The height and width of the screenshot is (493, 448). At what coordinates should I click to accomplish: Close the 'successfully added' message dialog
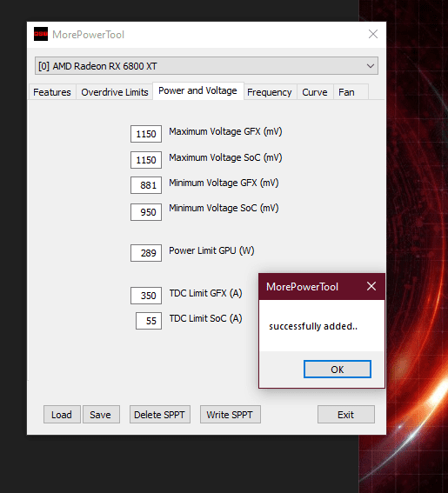coord(371,286)
